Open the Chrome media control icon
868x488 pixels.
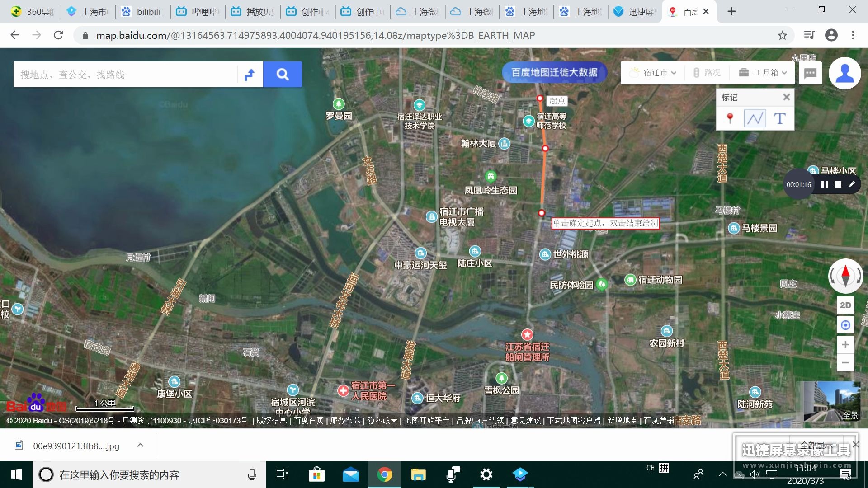point(809,35)
